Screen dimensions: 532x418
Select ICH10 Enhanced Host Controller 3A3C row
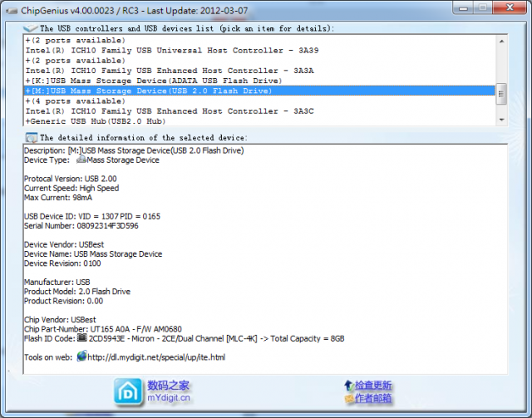pos(260,111)
